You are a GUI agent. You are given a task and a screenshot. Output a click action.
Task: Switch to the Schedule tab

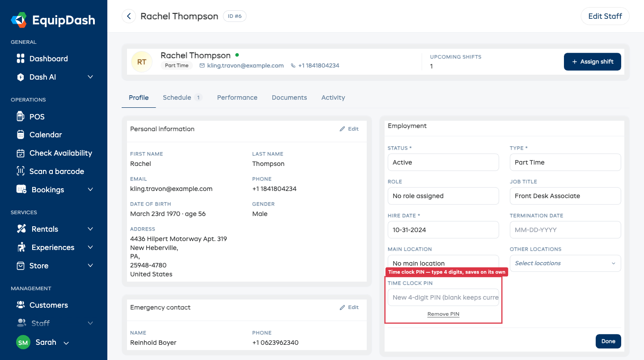tap(182, 97)
